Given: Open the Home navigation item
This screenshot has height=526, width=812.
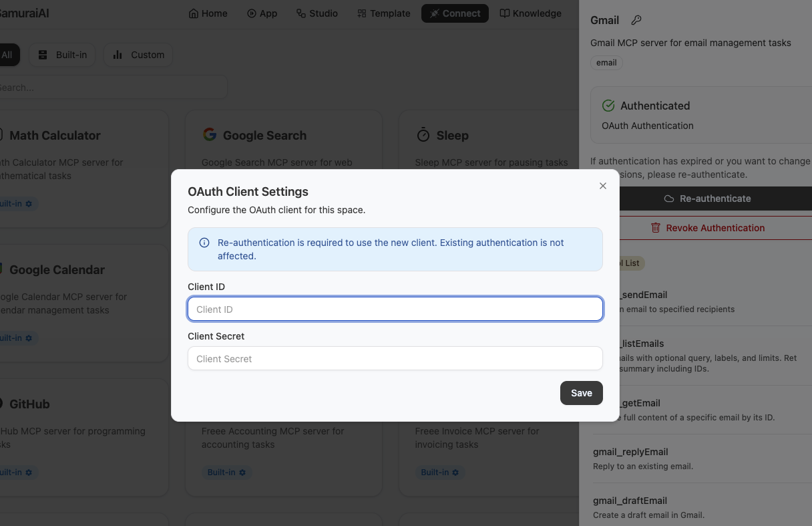Looking at the screenshot, I should click(208, 13).
